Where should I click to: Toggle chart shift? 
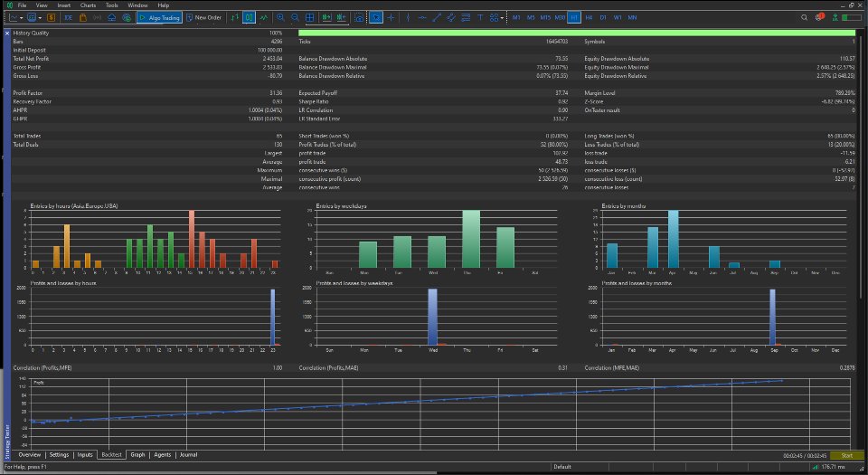[341, 18]
